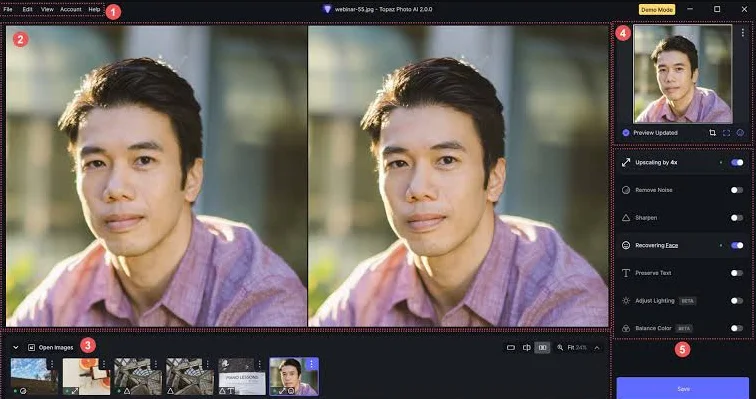Click the Upscaling diagonal arrow icon
The height and width of the screenshot is (399, 756).
626,162
